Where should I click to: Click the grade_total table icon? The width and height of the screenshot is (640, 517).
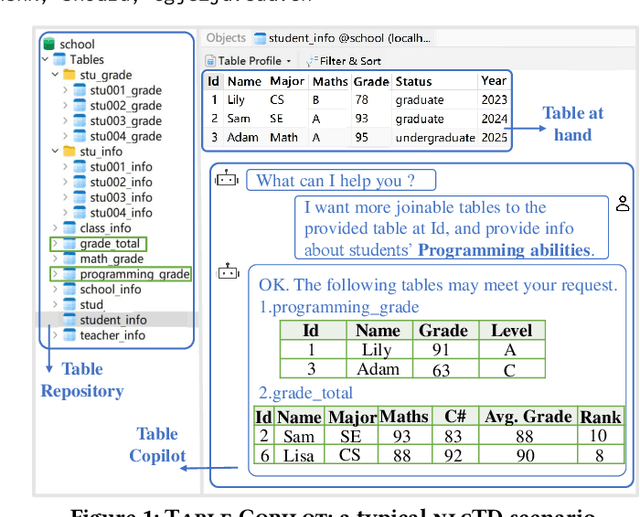tap(69, 243)
